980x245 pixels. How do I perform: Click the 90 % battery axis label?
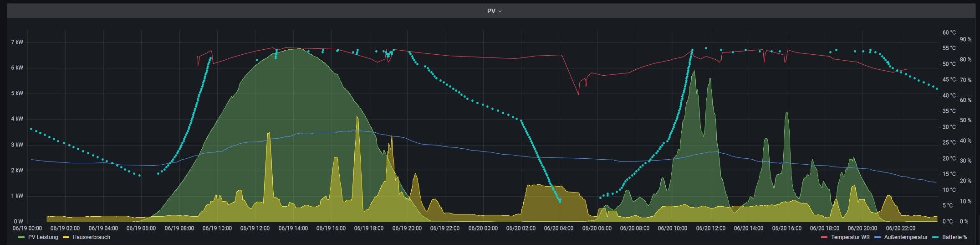(x=965, y=40)
